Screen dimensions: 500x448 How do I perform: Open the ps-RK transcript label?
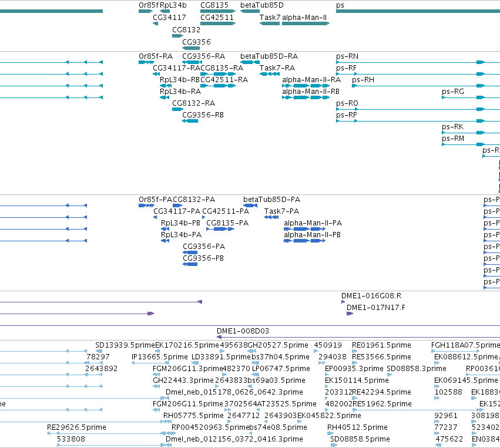pyautogui.click(x=453, y=127)
